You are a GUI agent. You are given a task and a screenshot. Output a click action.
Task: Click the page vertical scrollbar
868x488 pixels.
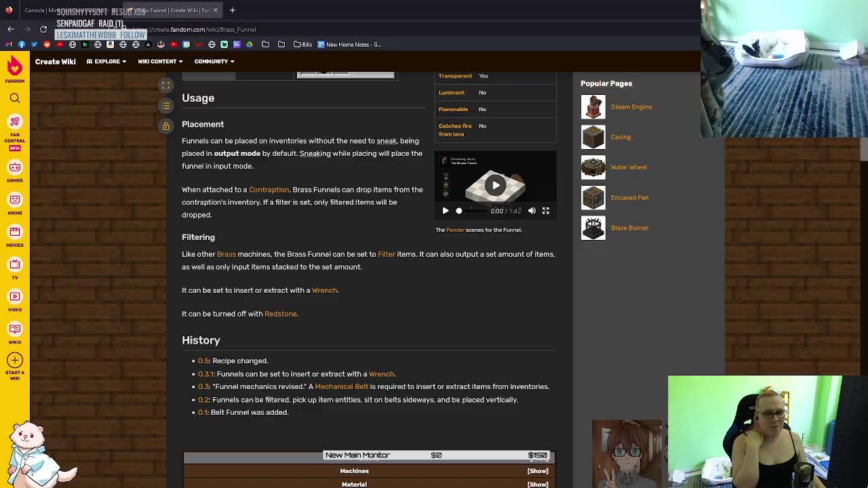tap(863, 149)
